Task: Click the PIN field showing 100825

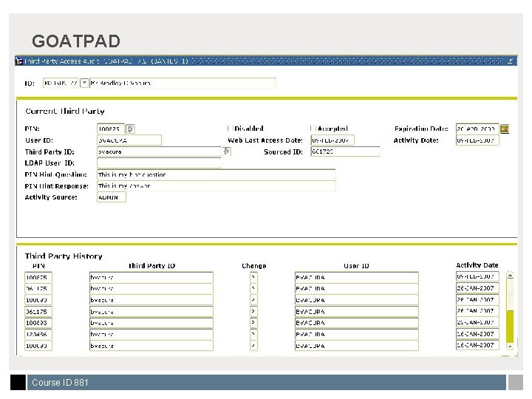Action: point(111,129)
